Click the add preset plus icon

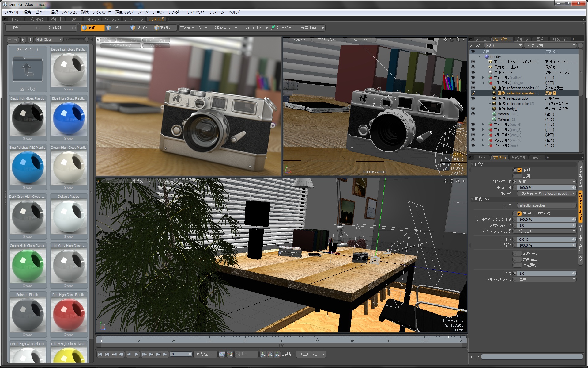30,40
